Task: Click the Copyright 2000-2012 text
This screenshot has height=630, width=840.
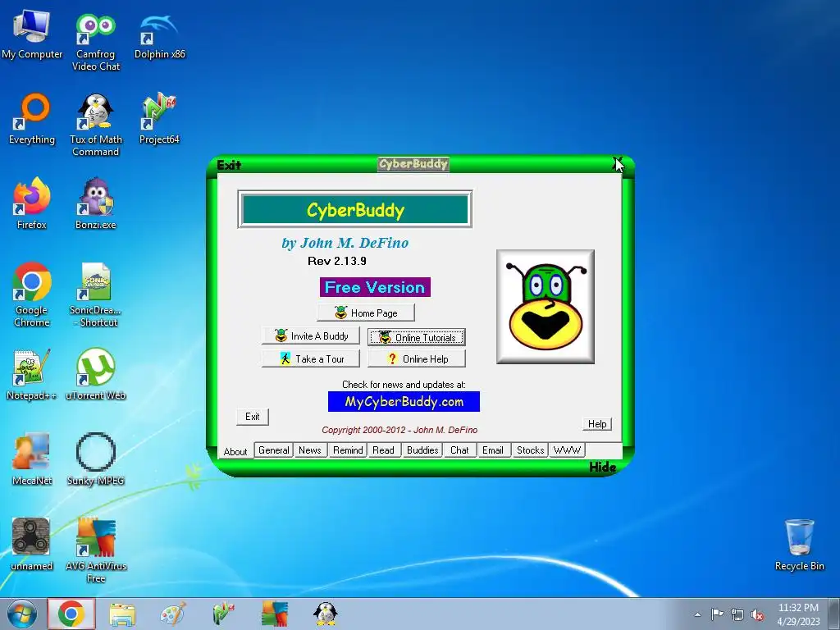Action: (x=399, y=430)
